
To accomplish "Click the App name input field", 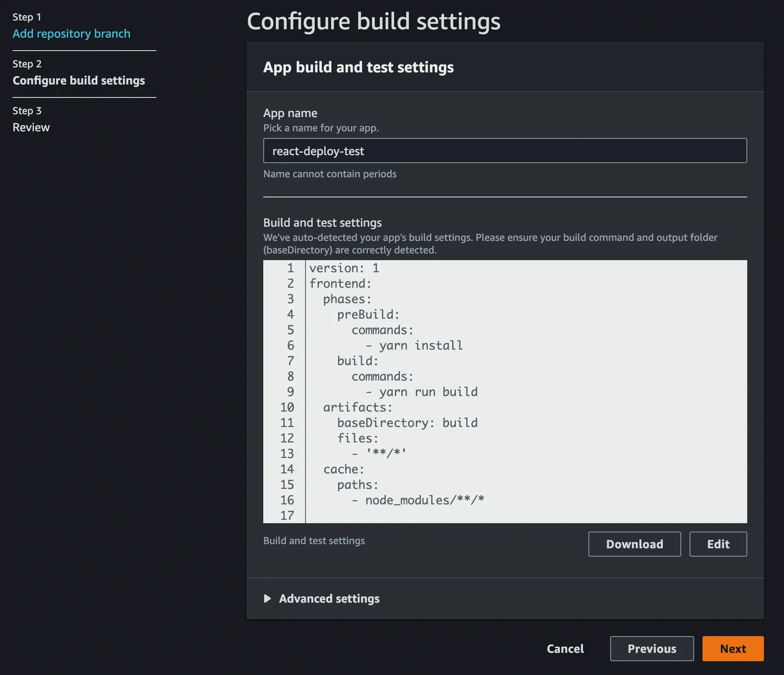I will (x=505, y=151).
